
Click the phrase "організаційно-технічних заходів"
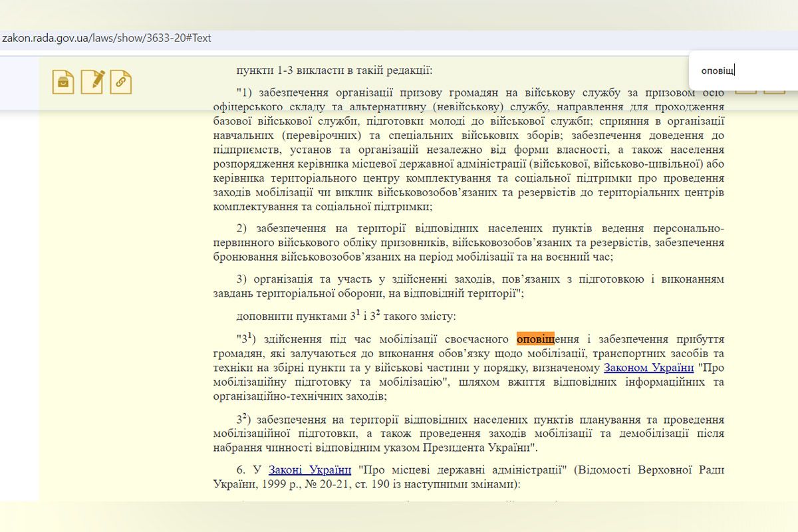click(299, 396)
